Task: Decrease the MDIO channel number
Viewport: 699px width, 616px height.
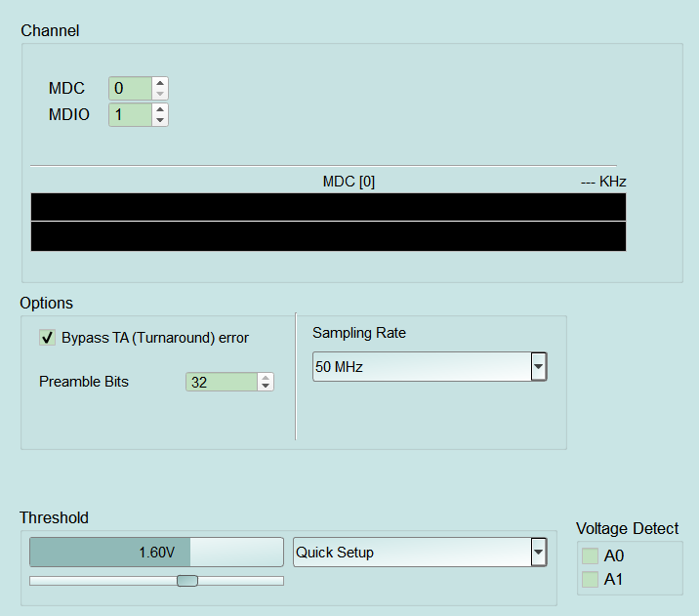Action: [159, 120]
